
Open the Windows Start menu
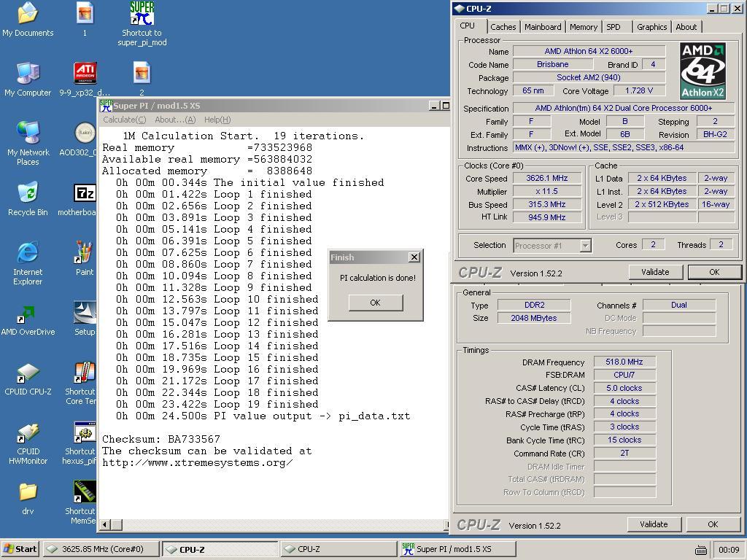tap(20, 549)
